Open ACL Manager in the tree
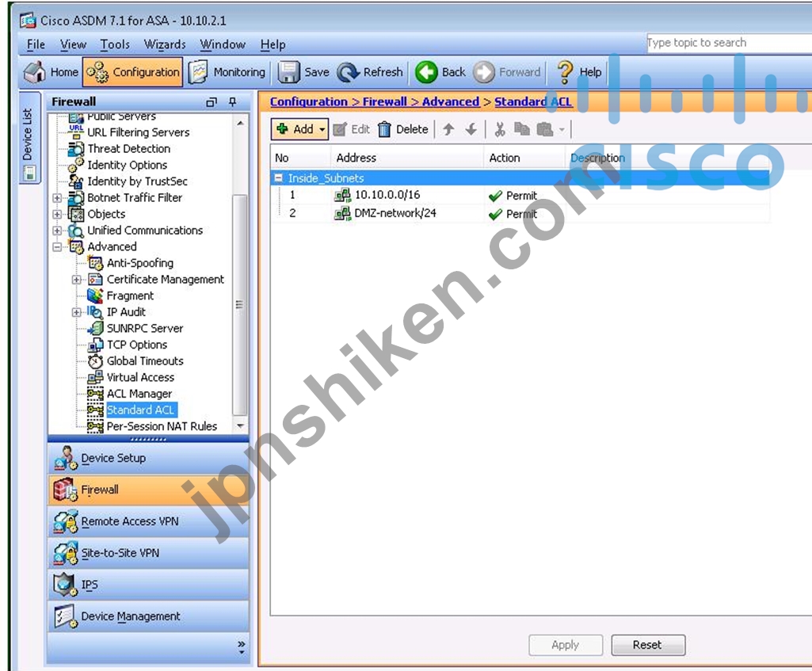 tap(139, 394)
